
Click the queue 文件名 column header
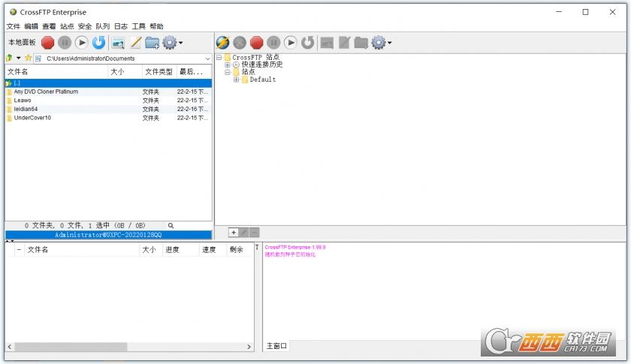coord(82,249)
